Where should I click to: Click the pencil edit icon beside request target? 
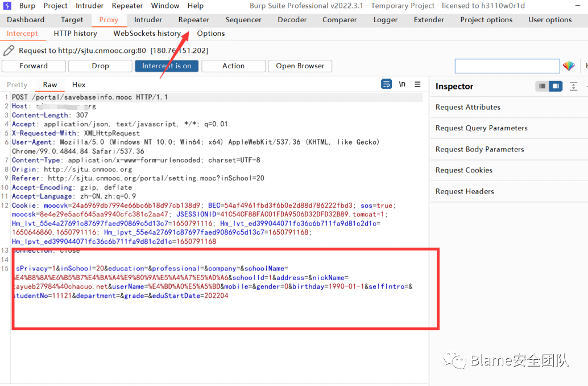coord(9,50)
